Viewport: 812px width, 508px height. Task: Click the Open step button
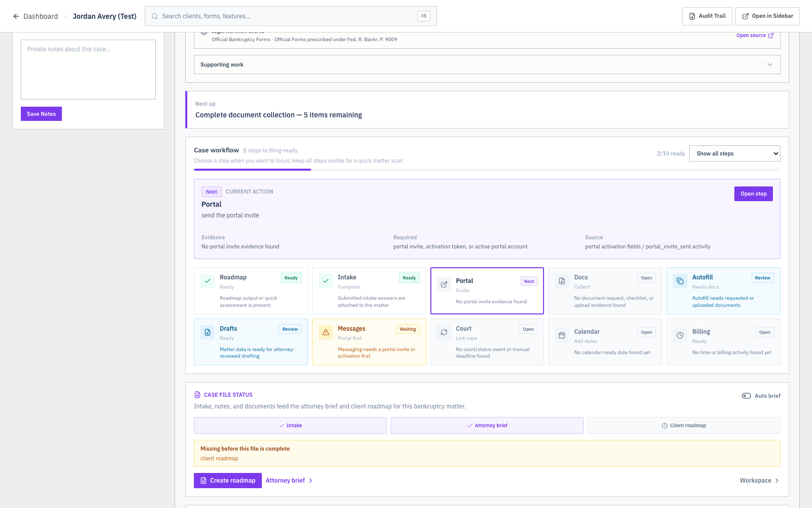(x=754, y=194)
